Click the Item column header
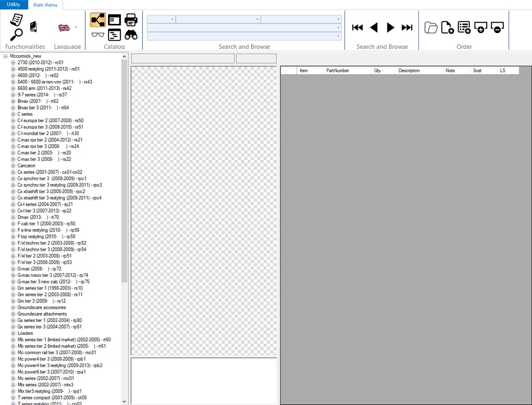The height and width of the screenshot is (405, 532). [310, 71]
